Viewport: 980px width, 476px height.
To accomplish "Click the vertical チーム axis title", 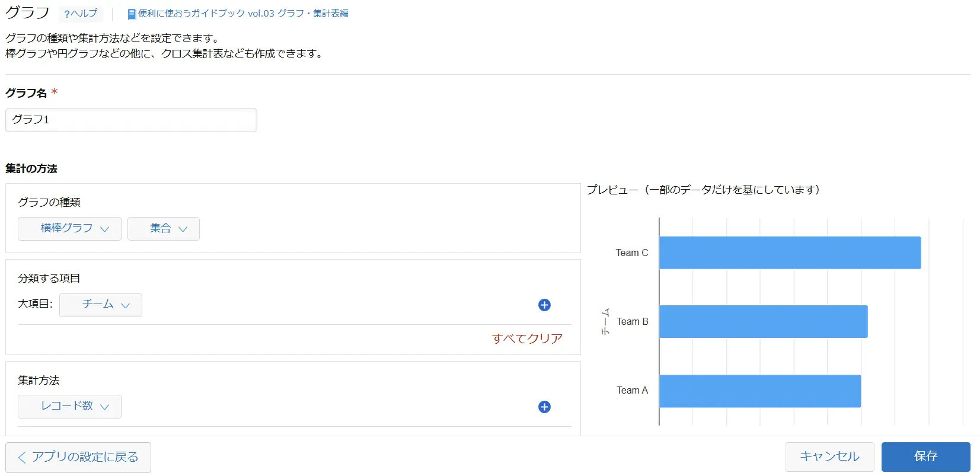I will point(605,321).
